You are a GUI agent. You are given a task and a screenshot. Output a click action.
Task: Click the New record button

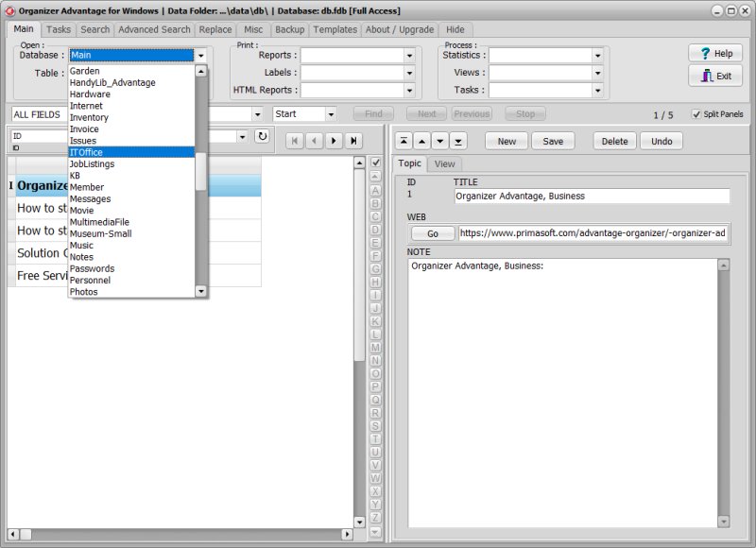point(507,141)
